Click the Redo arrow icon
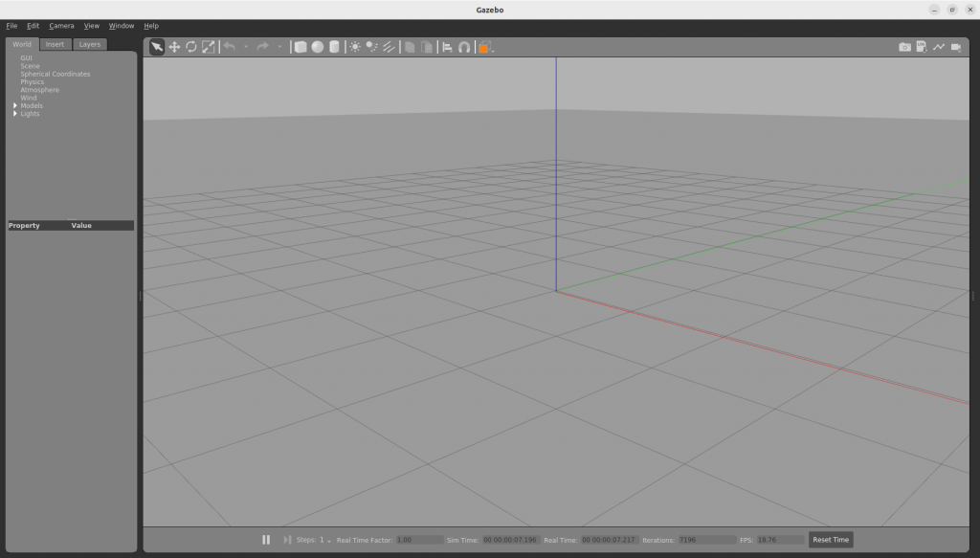The image size is (980, 558). click(262, 47)
